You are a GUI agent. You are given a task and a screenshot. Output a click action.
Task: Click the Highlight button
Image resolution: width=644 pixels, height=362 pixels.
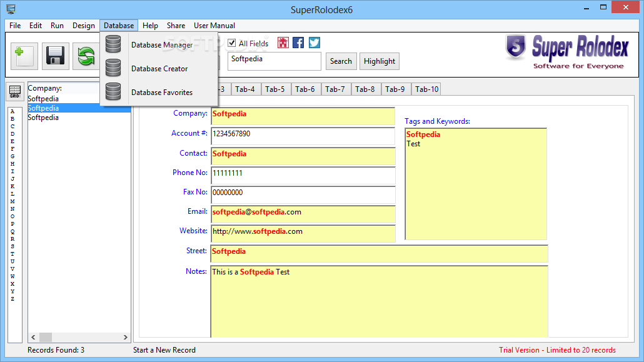[x=379, y=61]
